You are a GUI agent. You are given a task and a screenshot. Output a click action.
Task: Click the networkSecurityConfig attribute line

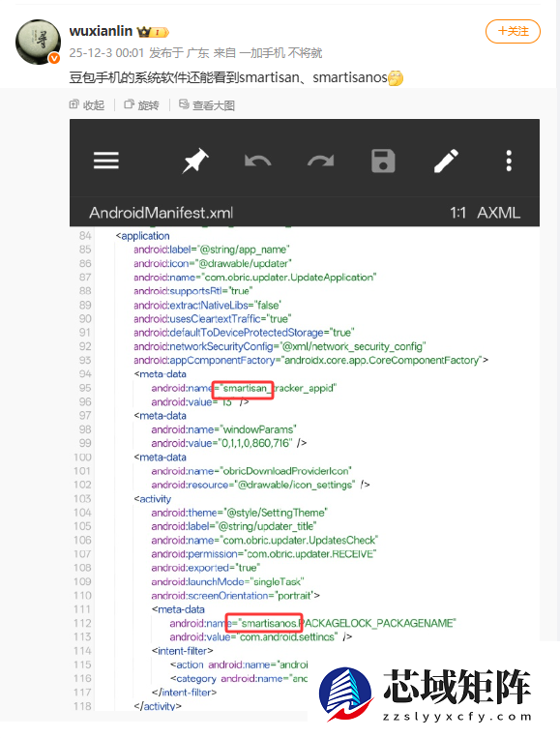coord(280,346)
